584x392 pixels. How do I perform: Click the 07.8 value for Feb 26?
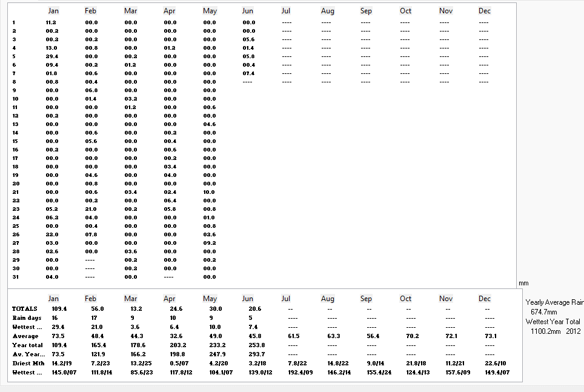pos(91,234)
